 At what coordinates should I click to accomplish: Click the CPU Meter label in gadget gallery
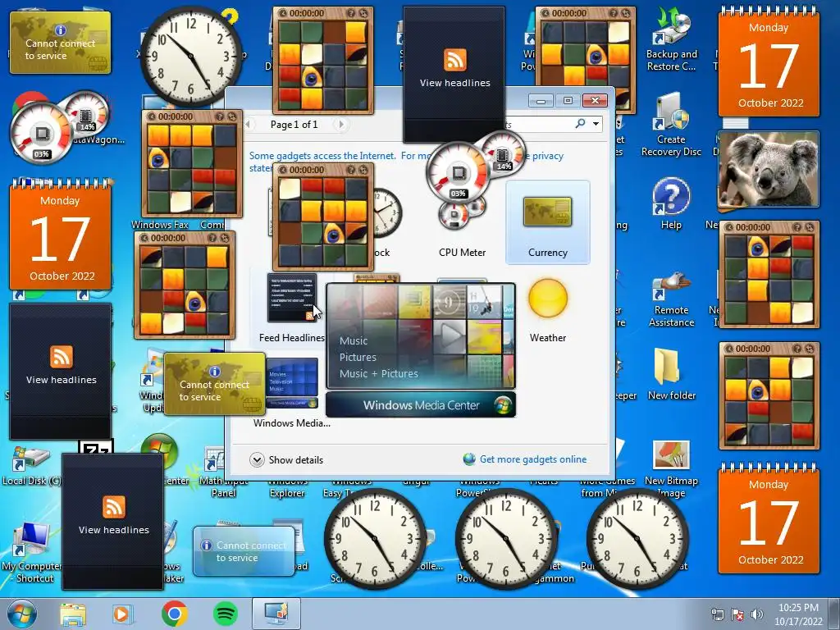pos(462,253)
